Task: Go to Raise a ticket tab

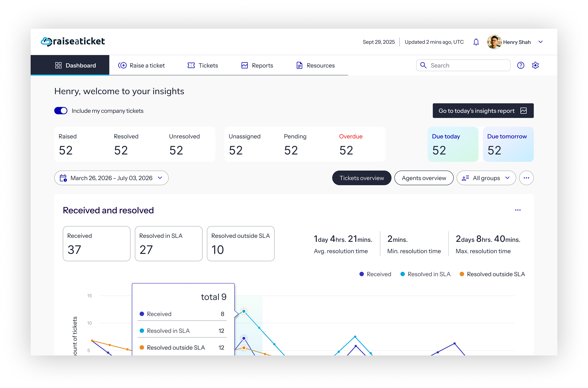Action: coord(141,65)
